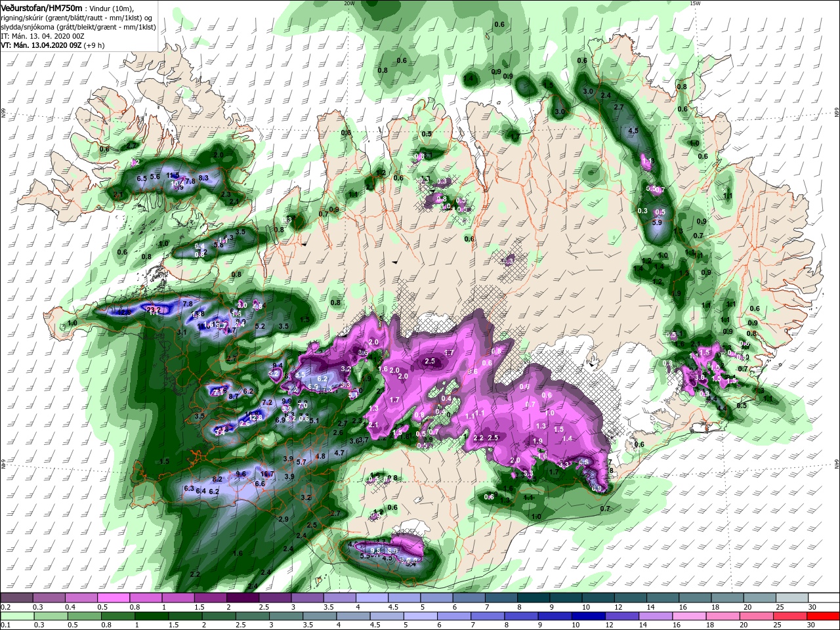Click the rigning/skúrir legend description line
Image resolution: width=840 pixels, height=630 pixels.
[x=77, y=17]
